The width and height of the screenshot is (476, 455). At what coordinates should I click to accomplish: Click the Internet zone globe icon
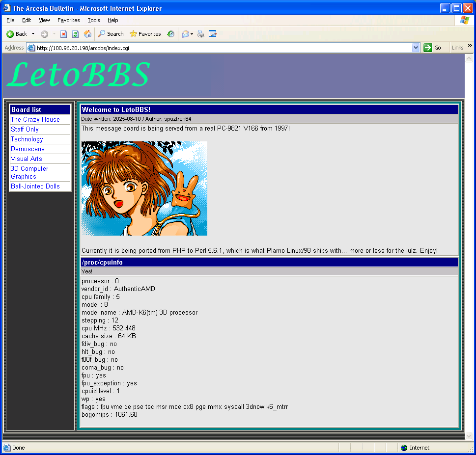click(x=404, y=448)
